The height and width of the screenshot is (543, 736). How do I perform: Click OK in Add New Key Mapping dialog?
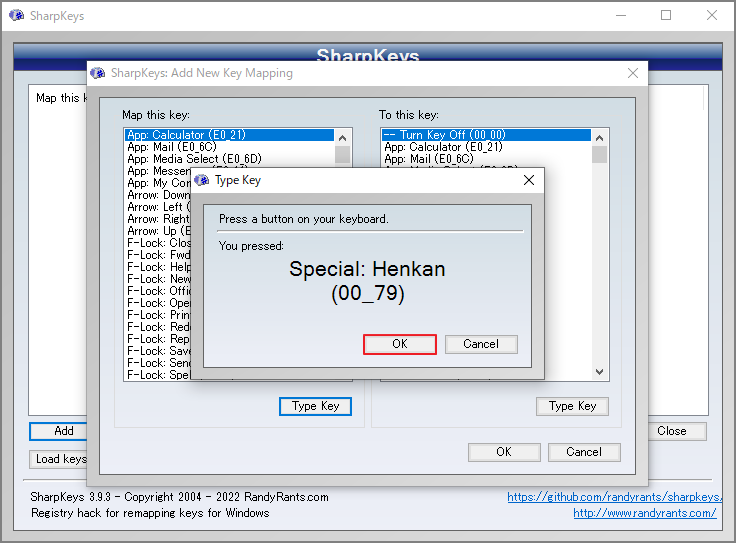pyautogui.click(x=504, y=452)
